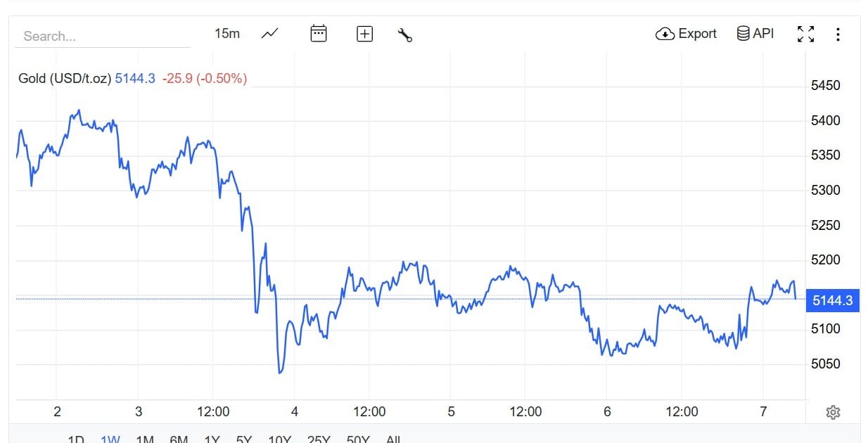The image size is (868, 443).
Task: Switch to the All timeframe
Action: tap(394, 439)
